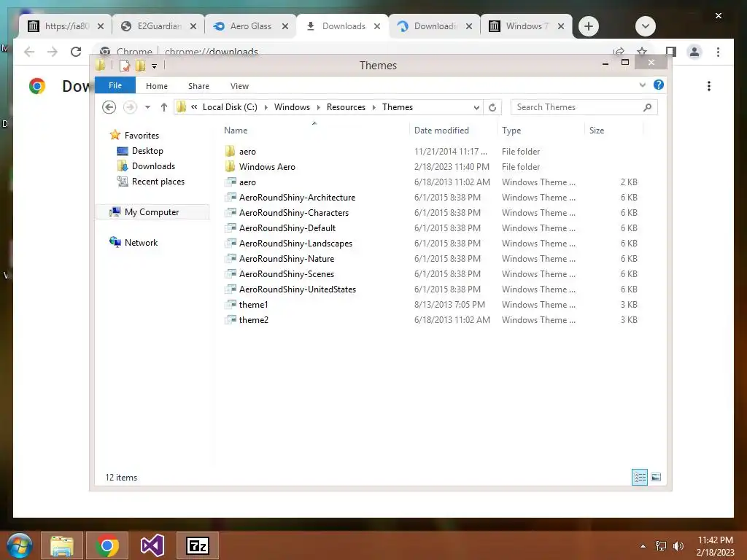The height and width of the screenshot is (560, 747).
Task: Click the Explorer forward arrow button
Action: pyautogui.click(x=130, y=107)
